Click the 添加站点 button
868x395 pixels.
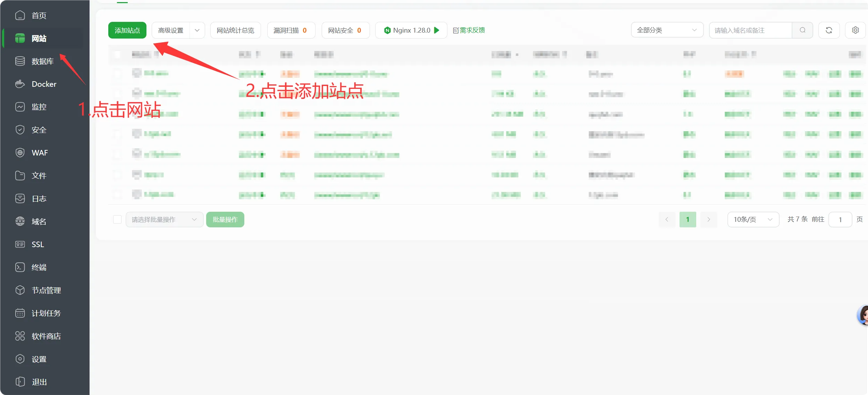[x=127, y=30]
